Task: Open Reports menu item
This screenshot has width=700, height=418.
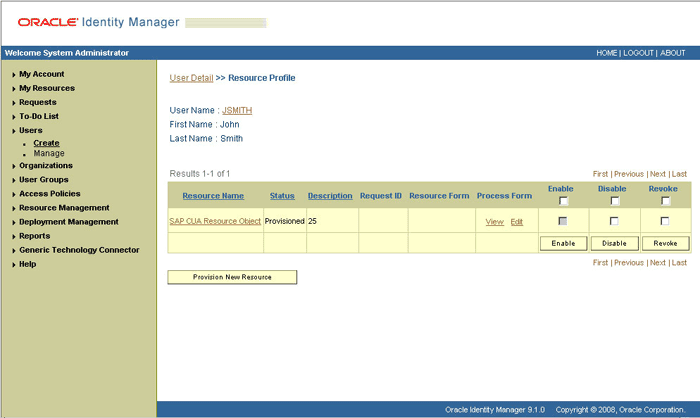Action: tap(34, 236)
